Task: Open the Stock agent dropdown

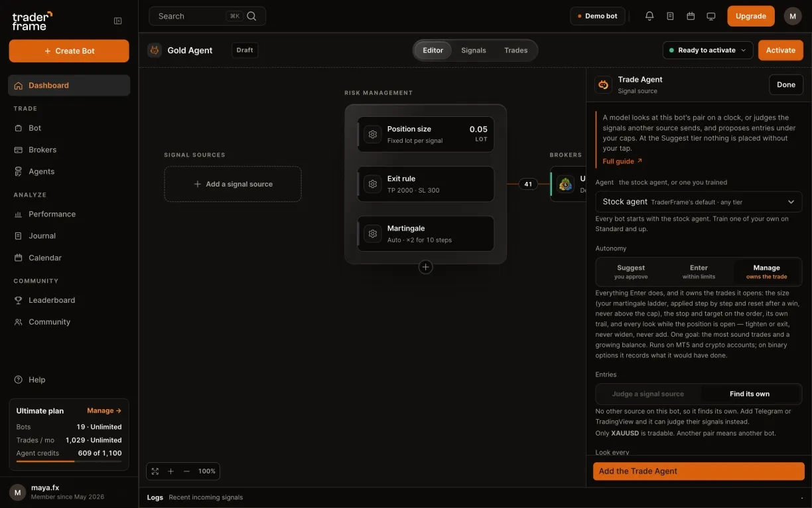Action: [699, 202]
